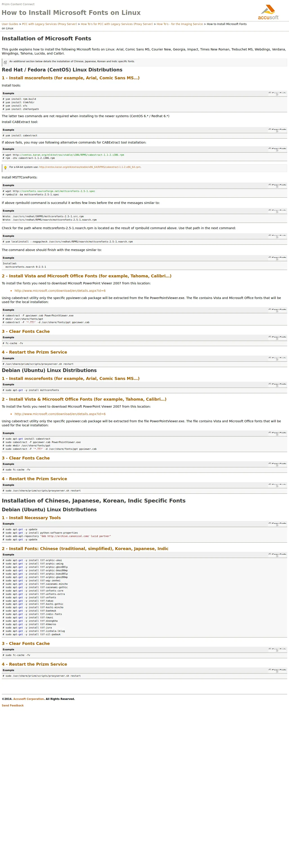Screen dimensions: 289x868
Task: Click 'Prizm Content Connect' header text
Action: pos(18,4)
